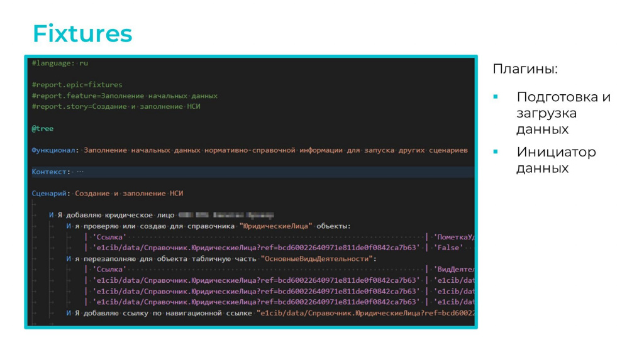Image resolution: width=644 pixels, height=362 pixels.
Task: Expand the folded Контекст ellipsis
Action: pos(80,172)
